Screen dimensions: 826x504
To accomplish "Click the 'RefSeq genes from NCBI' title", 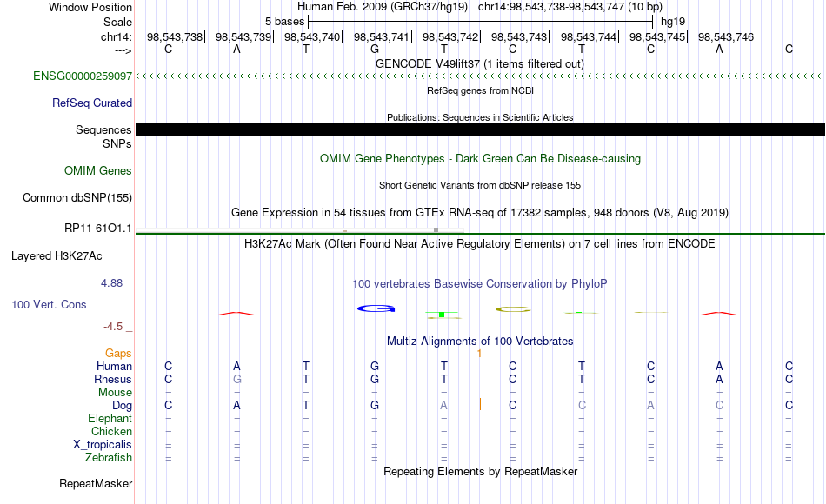I will [x=480, y=90].
